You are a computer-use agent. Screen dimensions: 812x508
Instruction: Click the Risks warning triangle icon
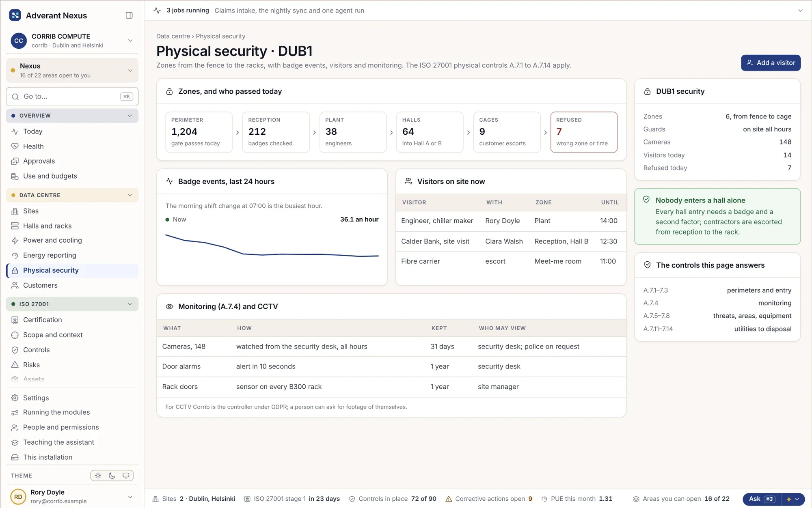pyautogui.click(x=15, y=365)
